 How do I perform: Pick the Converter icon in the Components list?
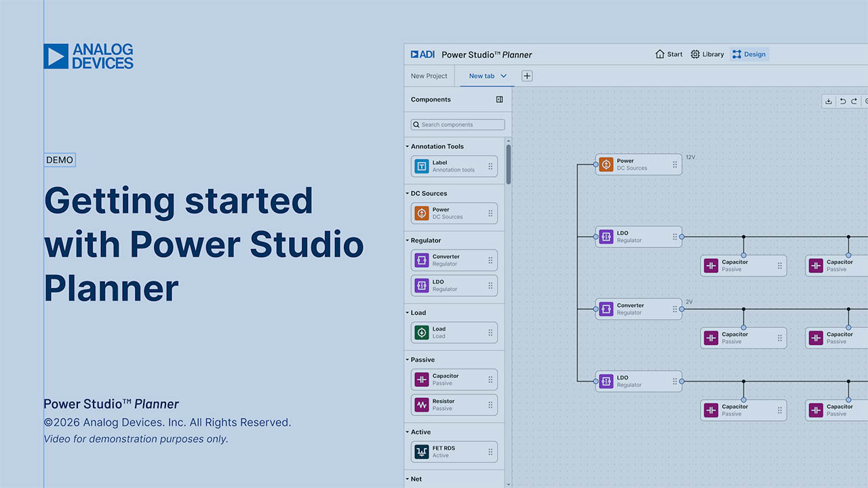(422, 260)
